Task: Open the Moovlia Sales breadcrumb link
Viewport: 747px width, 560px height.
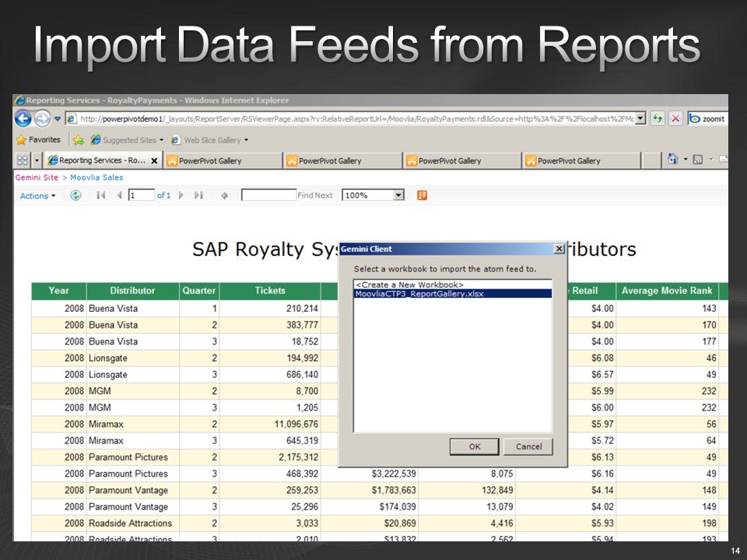Action: 96,177
